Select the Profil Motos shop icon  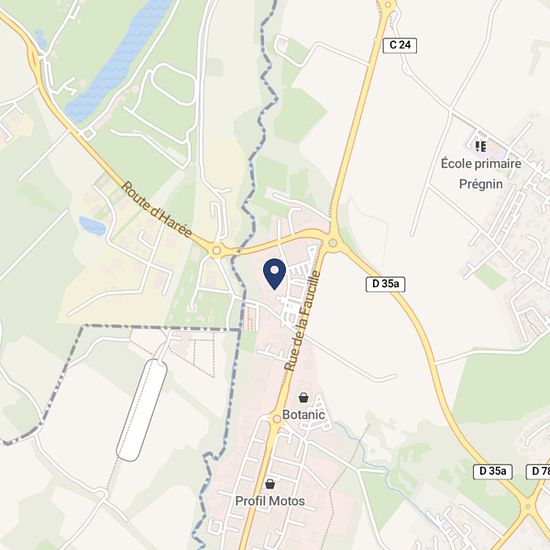(270, 484)
